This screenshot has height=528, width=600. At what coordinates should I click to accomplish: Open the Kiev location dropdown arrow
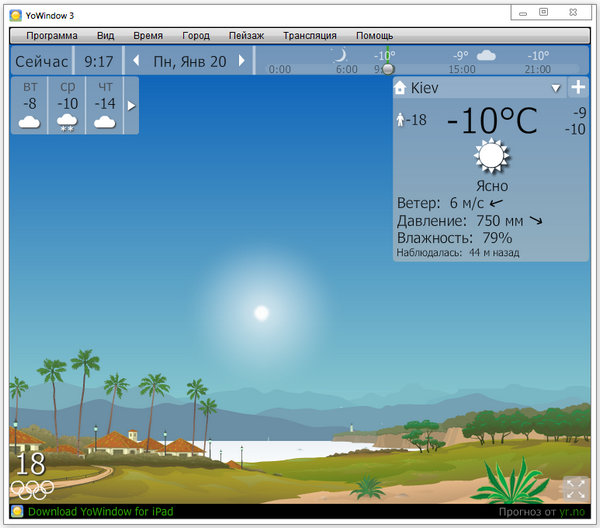[556, 88]
